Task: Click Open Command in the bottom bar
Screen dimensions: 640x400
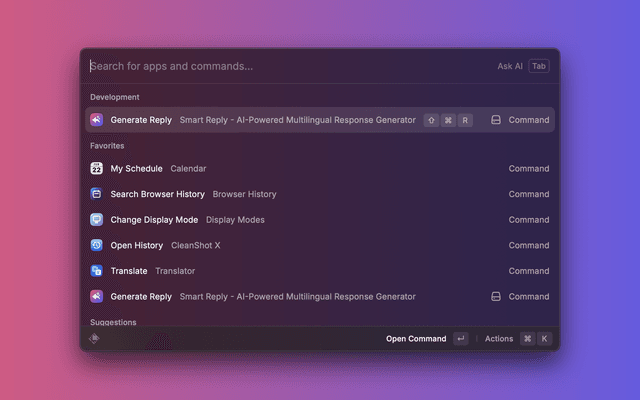Action: coord(416,339)
